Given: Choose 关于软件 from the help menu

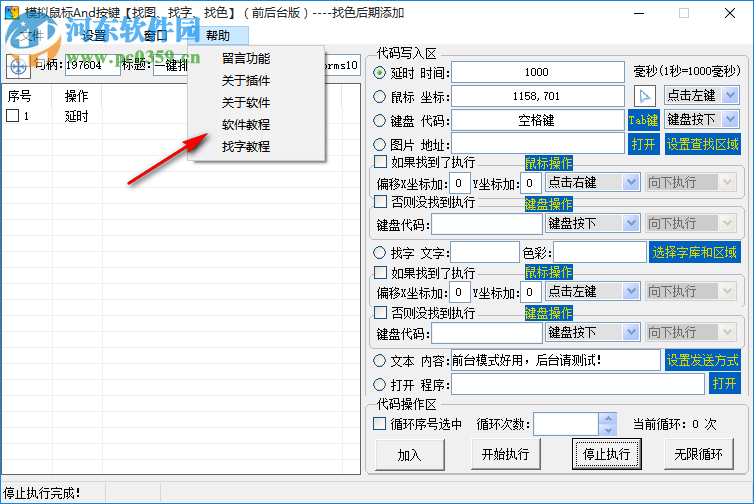Looking at the screenshot, I should [x=246, y=102].
